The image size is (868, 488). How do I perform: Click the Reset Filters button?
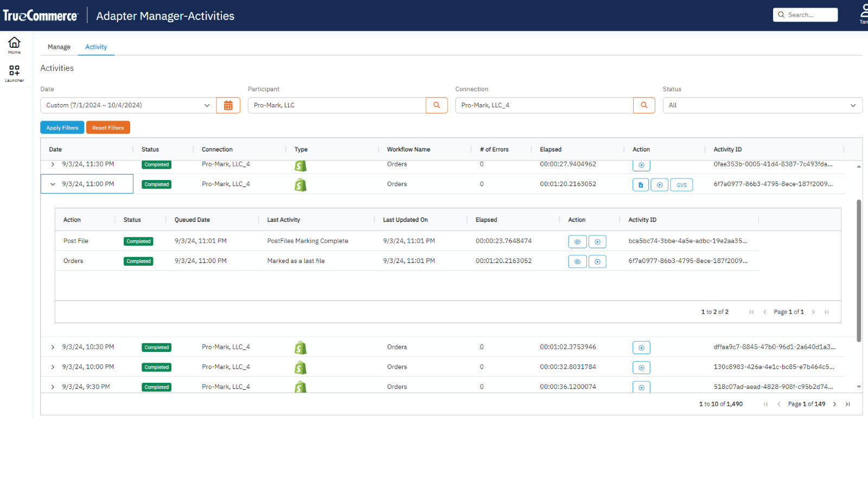(x=108, y=127)
